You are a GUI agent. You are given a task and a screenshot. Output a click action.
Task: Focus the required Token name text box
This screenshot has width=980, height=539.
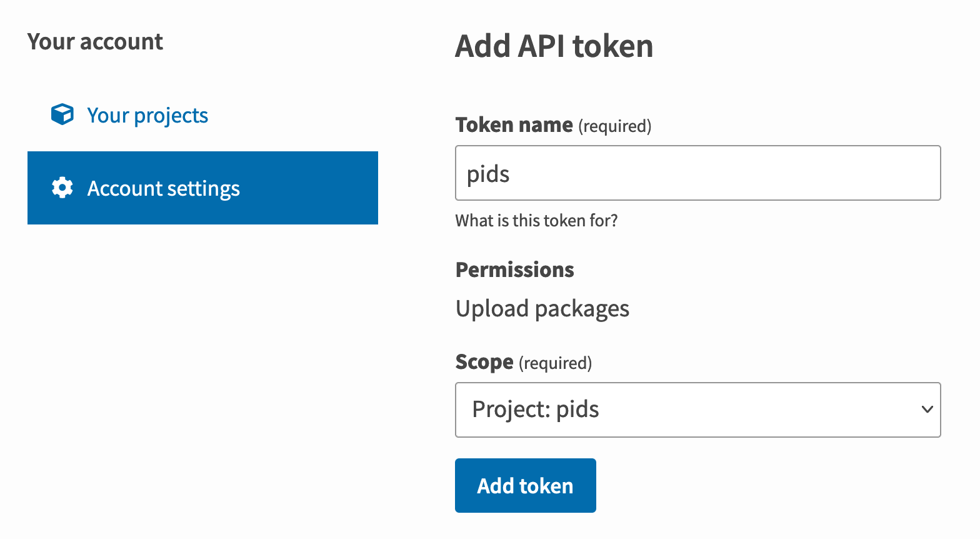[x=698, y=173]
